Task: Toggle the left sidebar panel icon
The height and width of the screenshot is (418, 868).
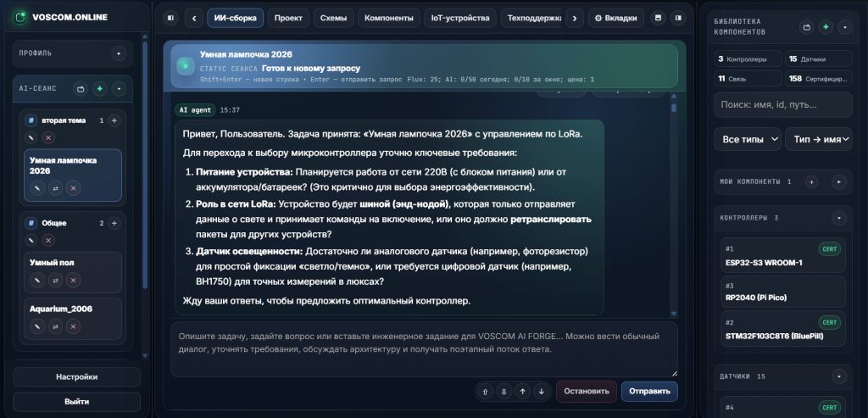Action: point(170,18)
